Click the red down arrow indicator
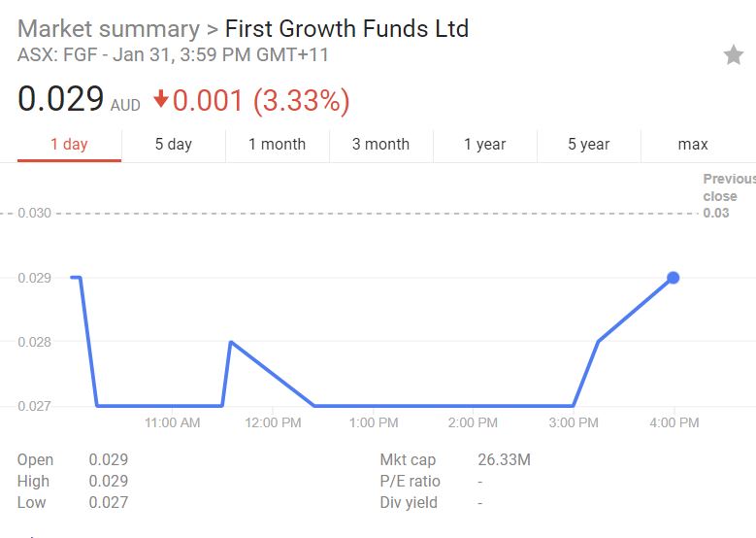This screenshot has width=756, height=538. [x=161, y=100]
